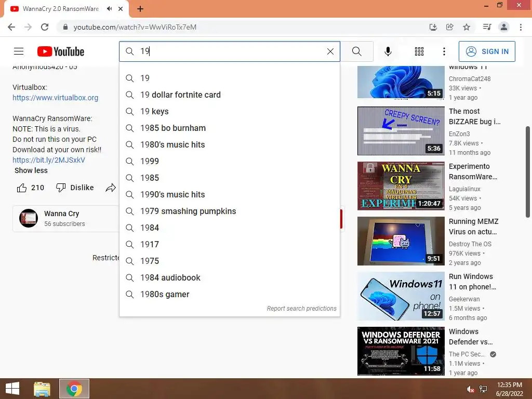The width and height of the screenshot is (532, 399).
Task: Open the BIZZARE bug video thumbnail
Action: pyautogui.click(x=401, y=131)
